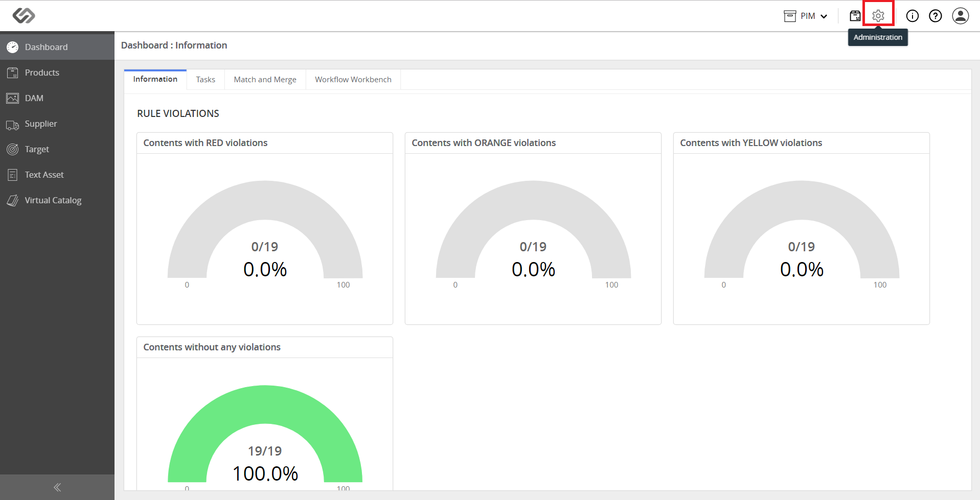Open Virtual Catalog from the sidebar
Screen dimensions: 980x500
pos(57,200)
